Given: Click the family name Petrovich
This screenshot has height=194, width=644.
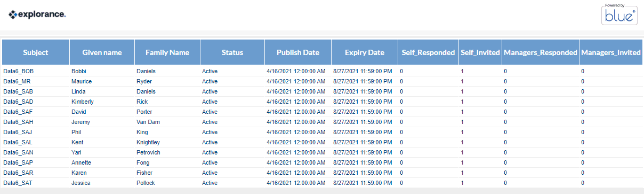Looking at the screenshot, I should click(x=149, y=152).
